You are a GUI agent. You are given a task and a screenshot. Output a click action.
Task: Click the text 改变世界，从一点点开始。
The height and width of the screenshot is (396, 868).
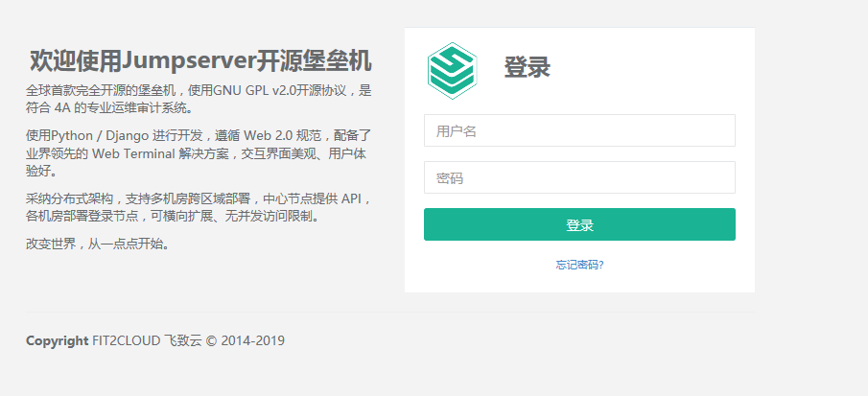[100, 244]
